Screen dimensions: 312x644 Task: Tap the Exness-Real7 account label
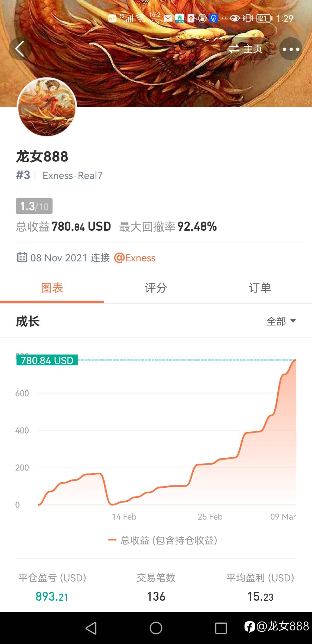tap(73, 176)
